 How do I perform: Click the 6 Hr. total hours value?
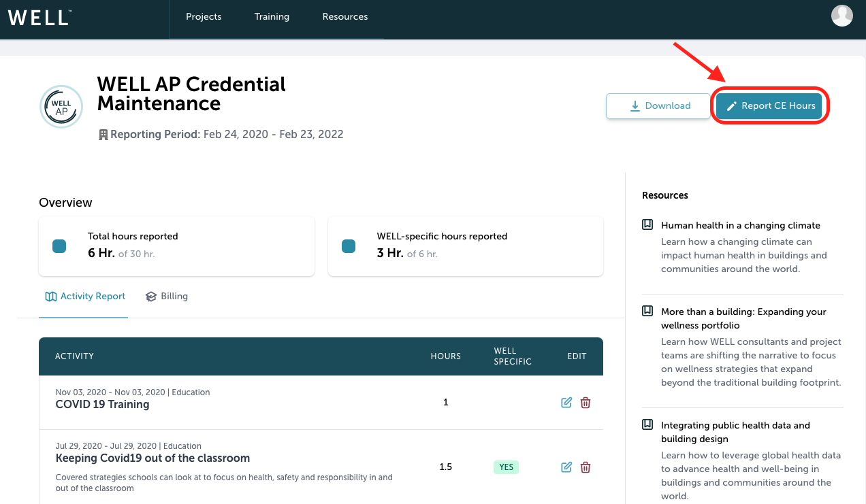coord(101,253)
